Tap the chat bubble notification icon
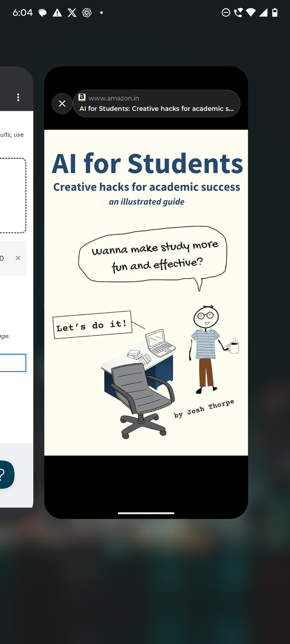 point(42,13)
